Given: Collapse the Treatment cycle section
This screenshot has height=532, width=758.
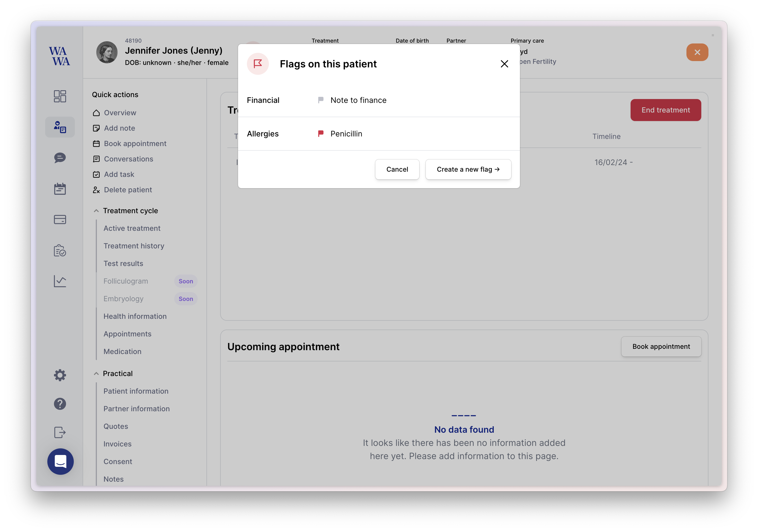Looking at the screenshot, I should coord(96,210).
